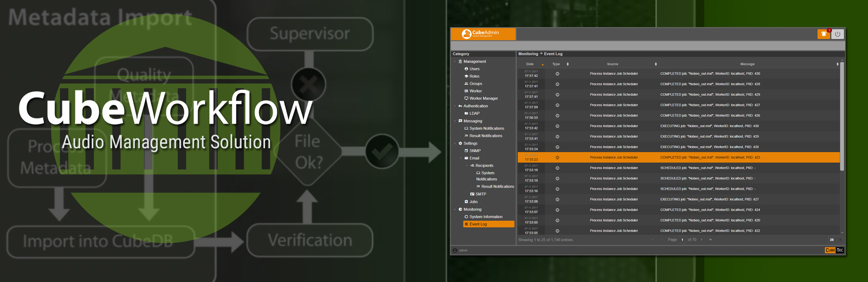Click the Cube-Tec logo in footer
This screenshot has width=868, height=282.
pos(834,250)
